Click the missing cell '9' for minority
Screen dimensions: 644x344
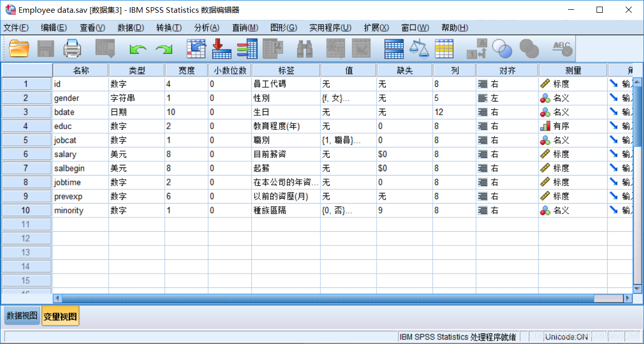click(405, 210)
